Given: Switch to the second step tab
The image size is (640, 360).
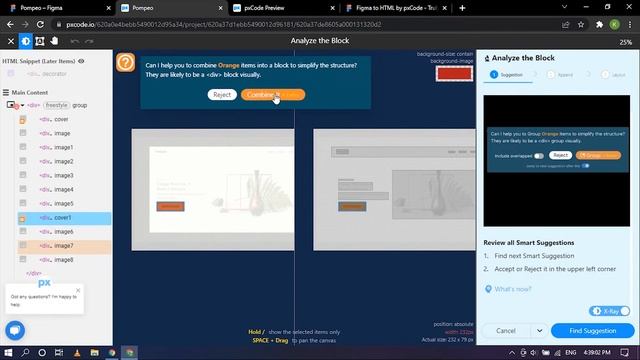Looking at the screenshot, I should [x=560, y=75].
